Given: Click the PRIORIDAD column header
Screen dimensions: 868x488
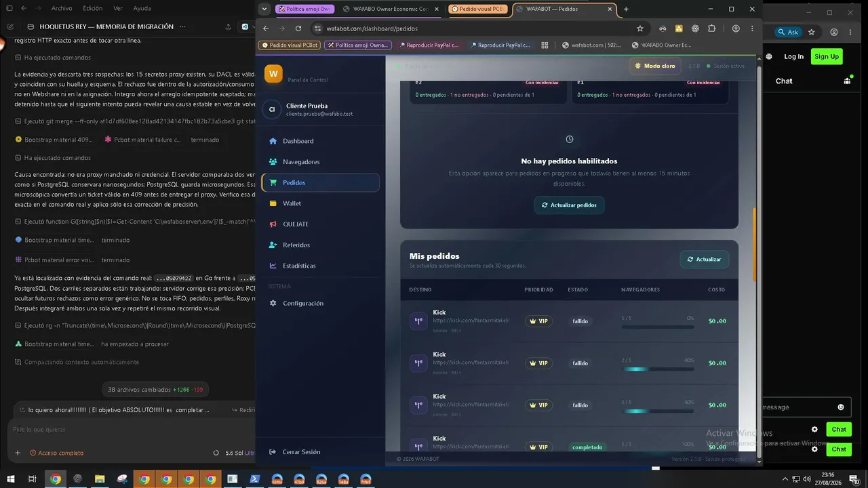Looking at the screenshot, I should pyautogui.click(x=538, y=290).
